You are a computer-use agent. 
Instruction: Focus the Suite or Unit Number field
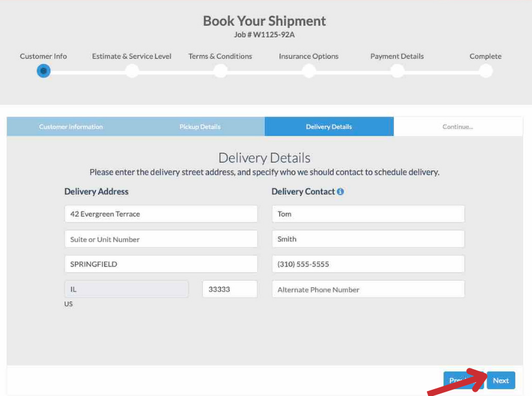pos(161,239)
